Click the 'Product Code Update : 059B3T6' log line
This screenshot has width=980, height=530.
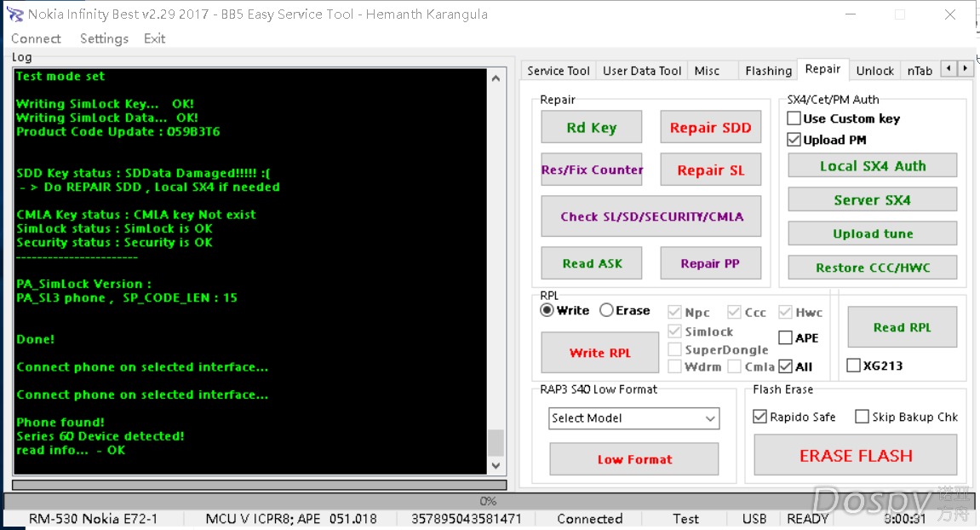(118, 131)
